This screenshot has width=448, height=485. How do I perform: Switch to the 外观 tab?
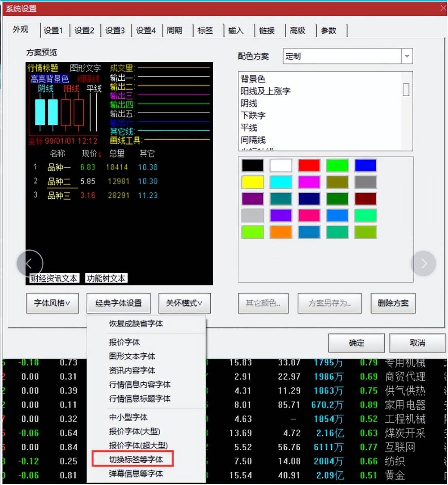tap(21, 30)
